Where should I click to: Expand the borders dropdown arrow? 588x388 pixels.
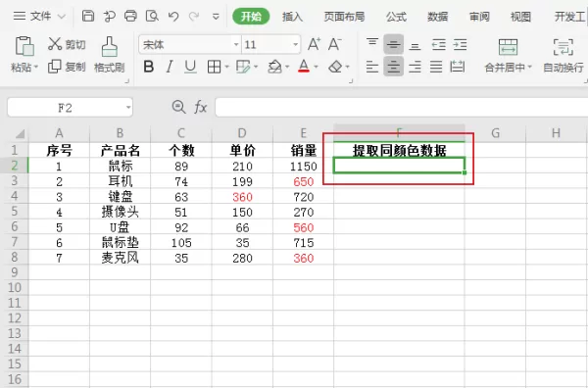coord(227,67)
